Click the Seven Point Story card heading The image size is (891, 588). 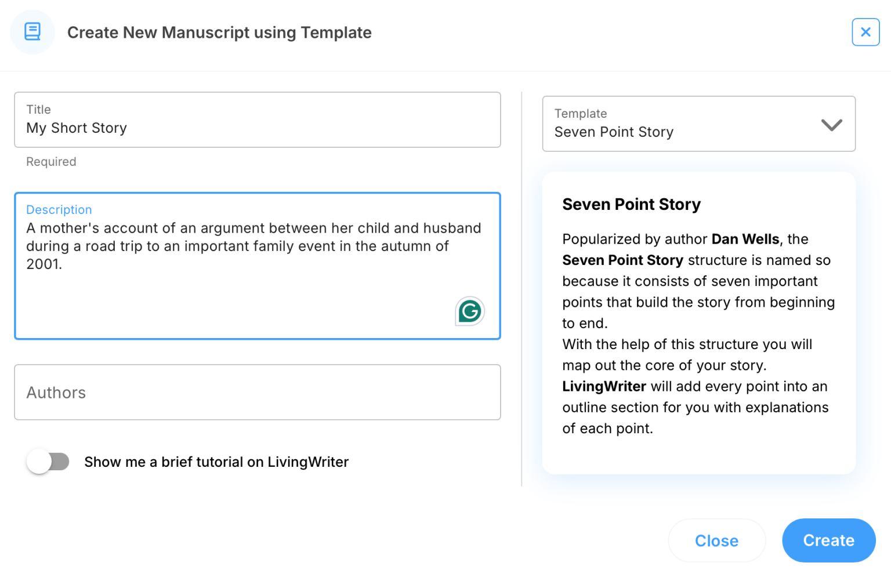coord(631,205)
